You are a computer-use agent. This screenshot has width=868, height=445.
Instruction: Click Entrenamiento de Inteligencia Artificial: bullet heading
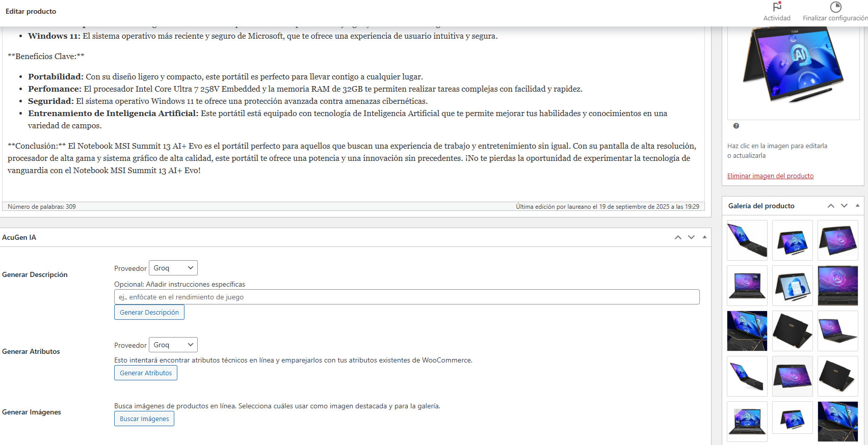(x=113, y=114)
